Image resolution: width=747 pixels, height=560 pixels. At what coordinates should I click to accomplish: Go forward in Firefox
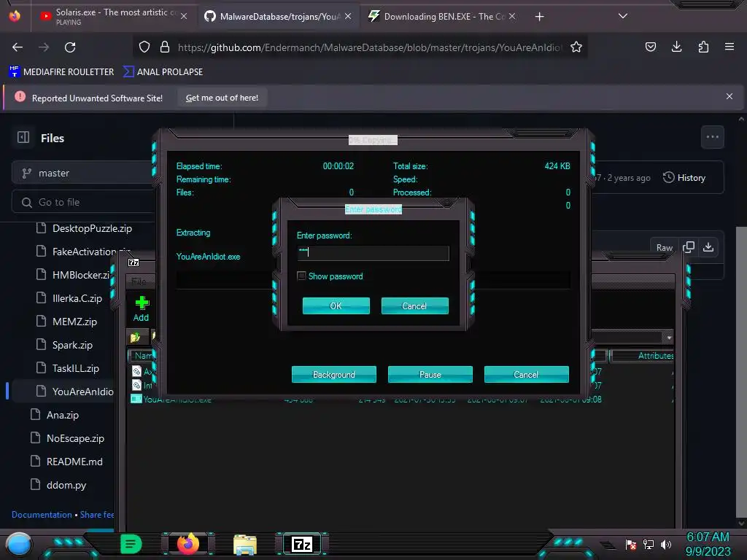tap(43, 47)
